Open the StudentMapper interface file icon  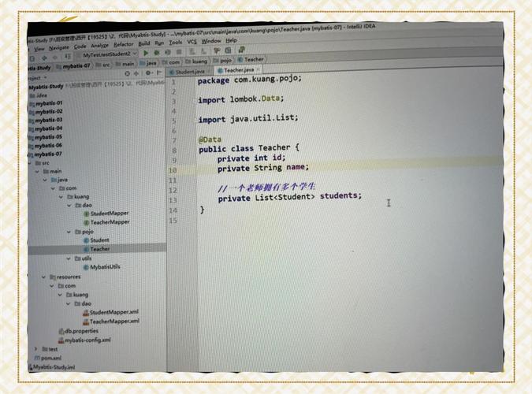point(86,214)
